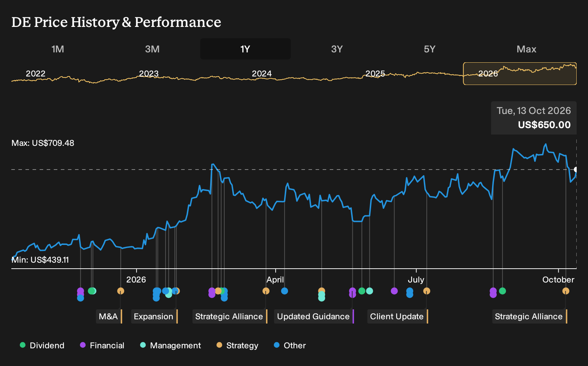Switch to the 3Y time range tab
This screenshot has width=588, height=366.
point(337,49)
